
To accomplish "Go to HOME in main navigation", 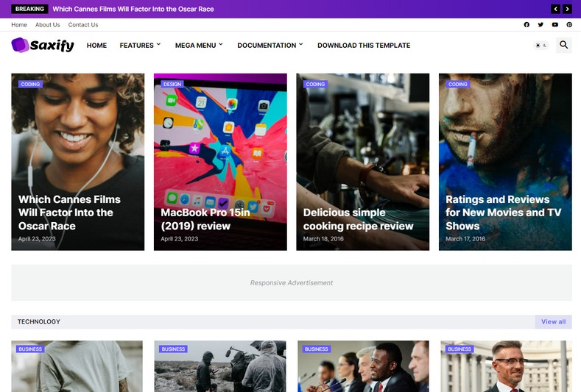I will (x=96, y=45).
